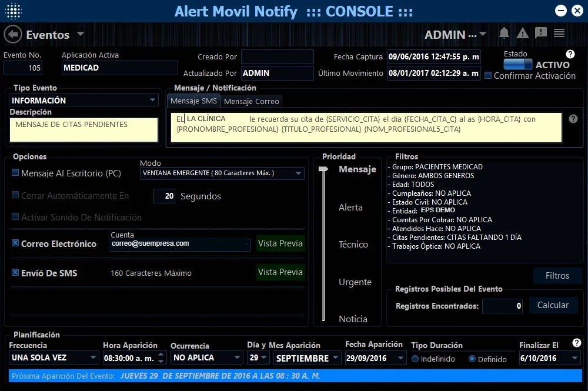Click filter line Grupo: PACIENTES MEDICAD
The height and width of the screenshot is (391, 588).
(435, 167)
